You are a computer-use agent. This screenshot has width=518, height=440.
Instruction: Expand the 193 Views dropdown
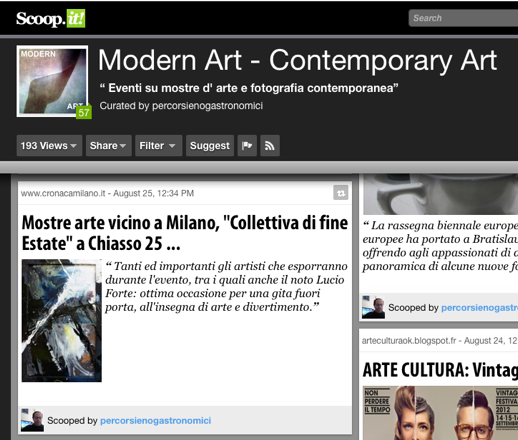tap(49, 146)
